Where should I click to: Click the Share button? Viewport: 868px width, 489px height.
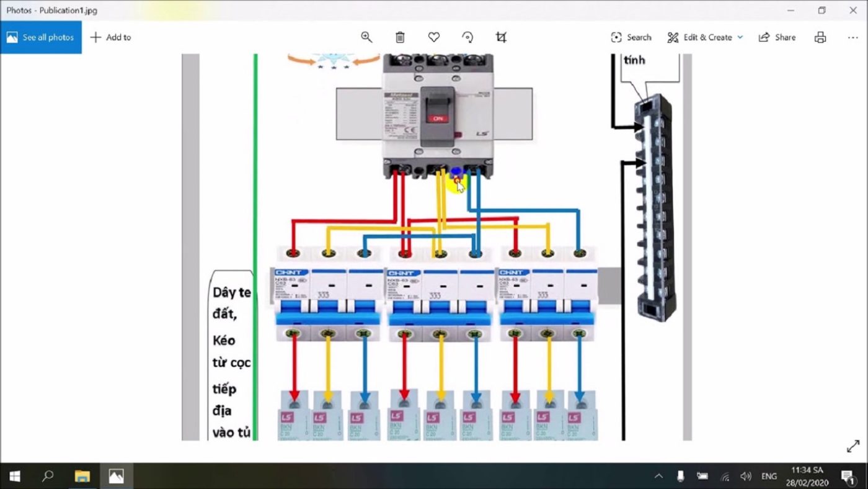click(x=777, y=37)
